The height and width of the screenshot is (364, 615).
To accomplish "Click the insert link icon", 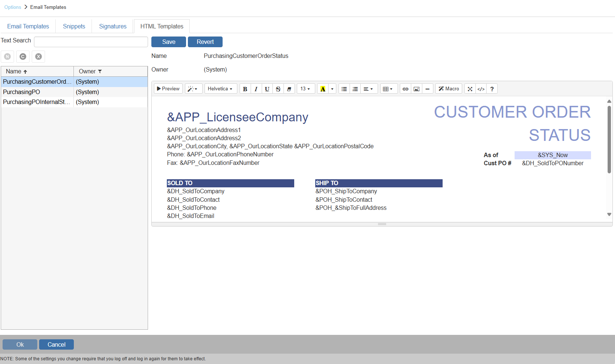I will 405,89.
